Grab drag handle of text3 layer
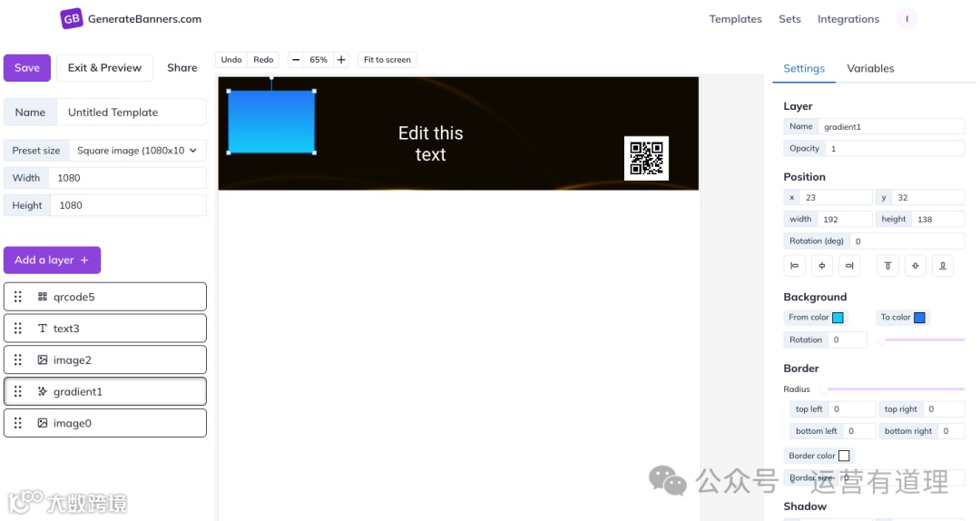The image size is (980, 521). coord(18,329)
